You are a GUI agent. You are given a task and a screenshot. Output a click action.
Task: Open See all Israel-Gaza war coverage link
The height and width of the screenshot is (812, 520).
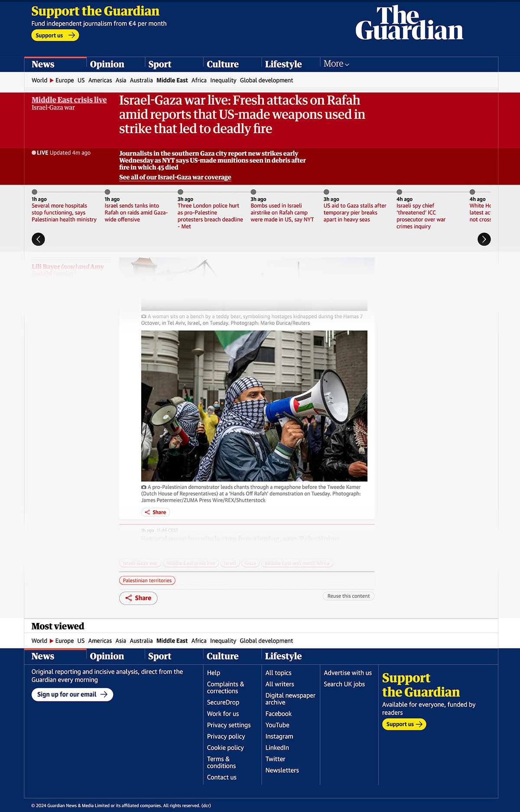click(x=175, y=177)
